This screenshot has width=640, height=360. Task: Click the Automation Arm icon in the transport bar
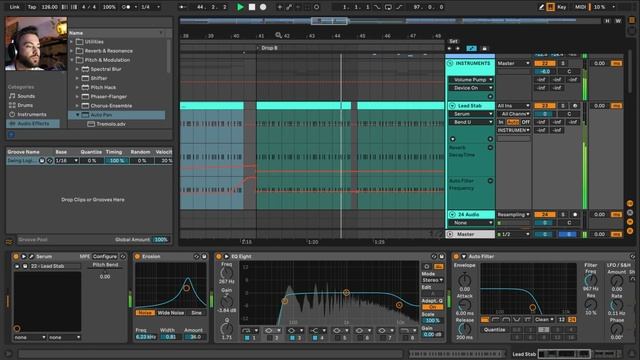[289, 7]
